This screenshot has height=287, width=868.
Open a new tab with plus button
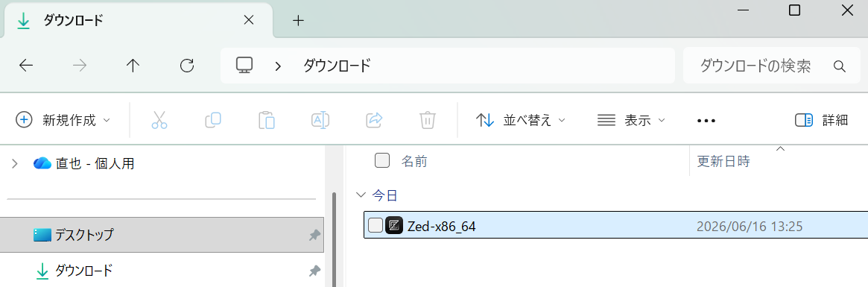pyautogui.click(x=298, y=21)
